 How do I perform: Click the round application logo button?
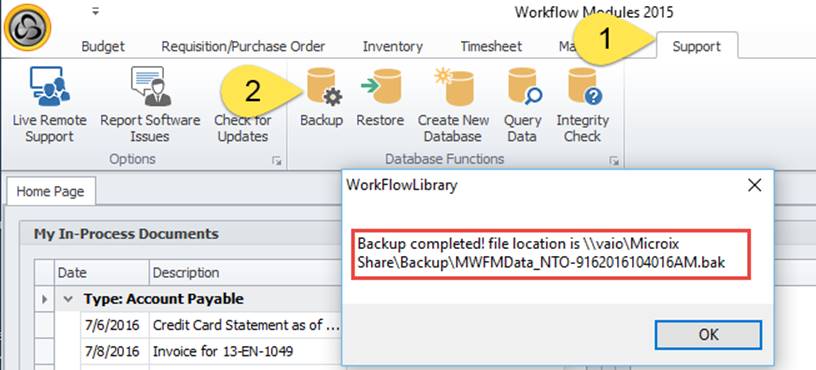click(27, 28)
